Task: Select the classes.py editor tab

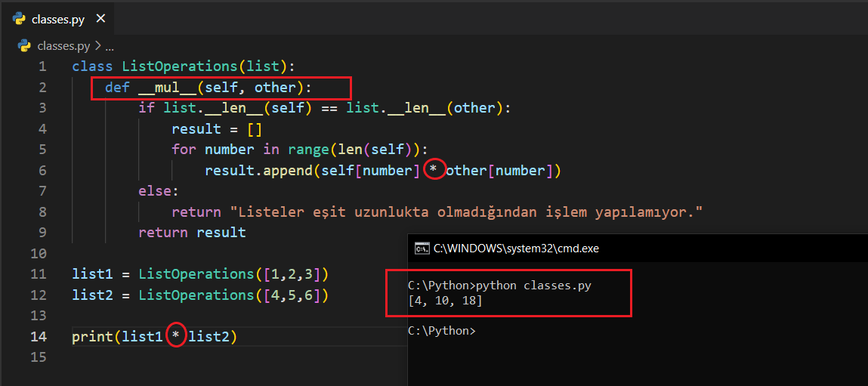Action: coord(57,19)
